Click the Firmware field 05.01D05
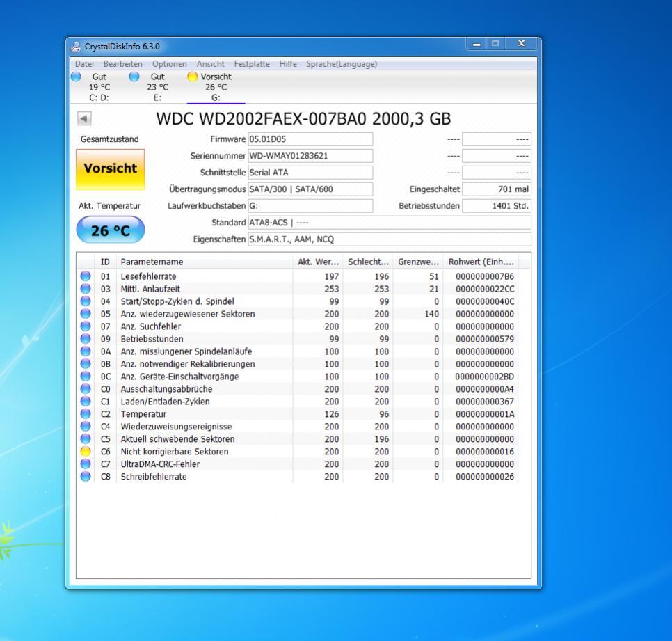Viewport: 672px width, 641px height. (310, 139)
